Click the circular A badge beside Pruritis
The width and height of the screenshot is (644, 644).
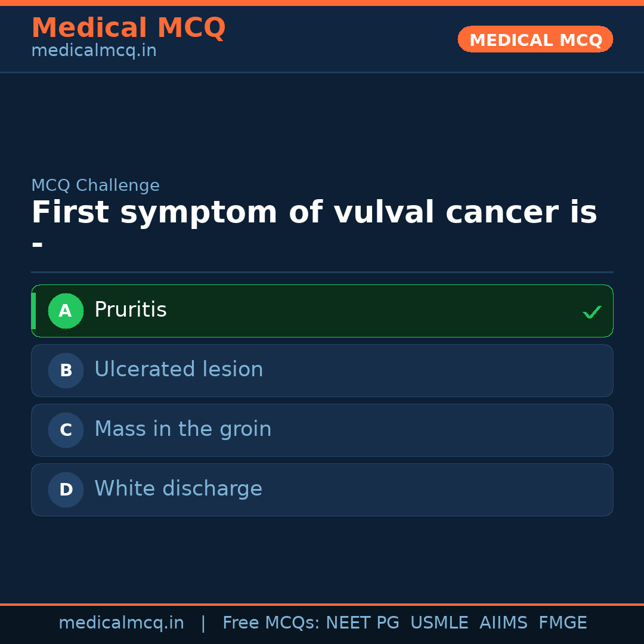[x=66, y=311]
